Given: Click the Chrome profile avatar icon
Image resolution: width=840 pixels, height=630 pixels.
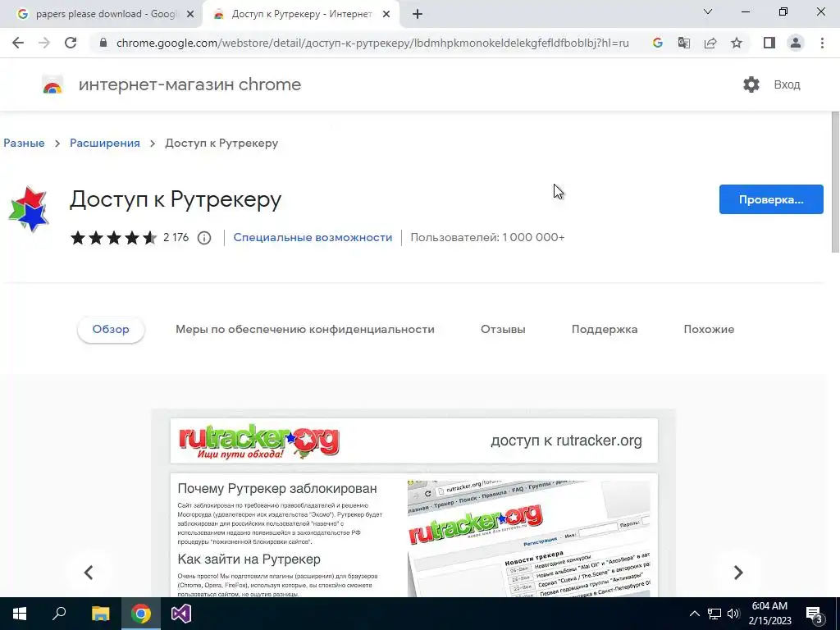Looking at the screenshot, I should click(796, 43).
